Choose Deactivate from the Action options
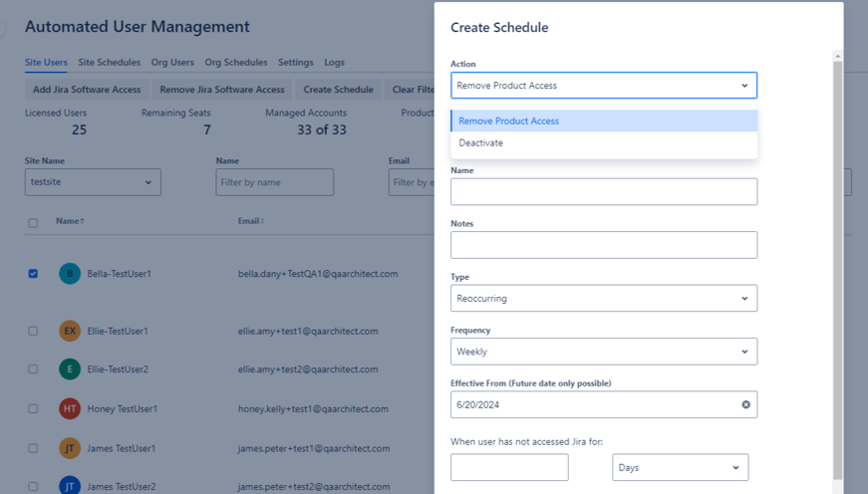The width and height of the screenshot is (868, 494). click(481, 143)
